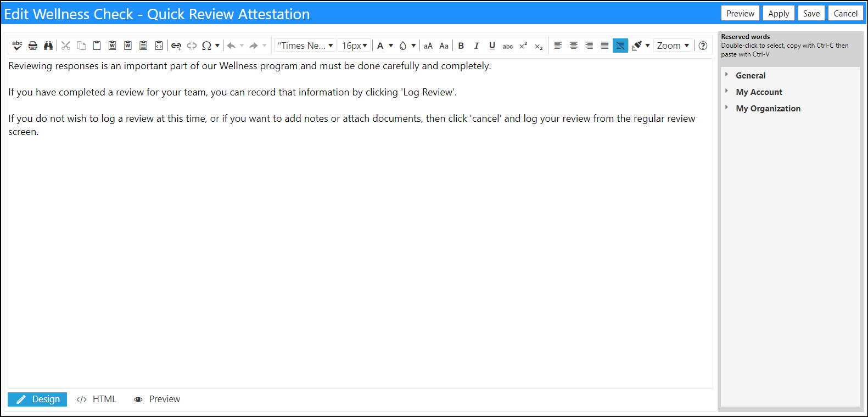Click the Undo arrow
Image resolution: width=868 pixels, height=417 pixels.
pyautogui.click(x=231, y=46)
